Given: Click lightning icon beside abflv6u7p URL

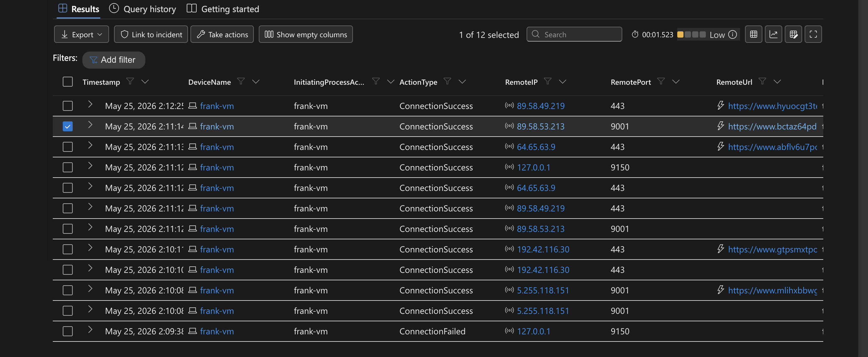Looking at the screenshot, I should coord(720,147).
